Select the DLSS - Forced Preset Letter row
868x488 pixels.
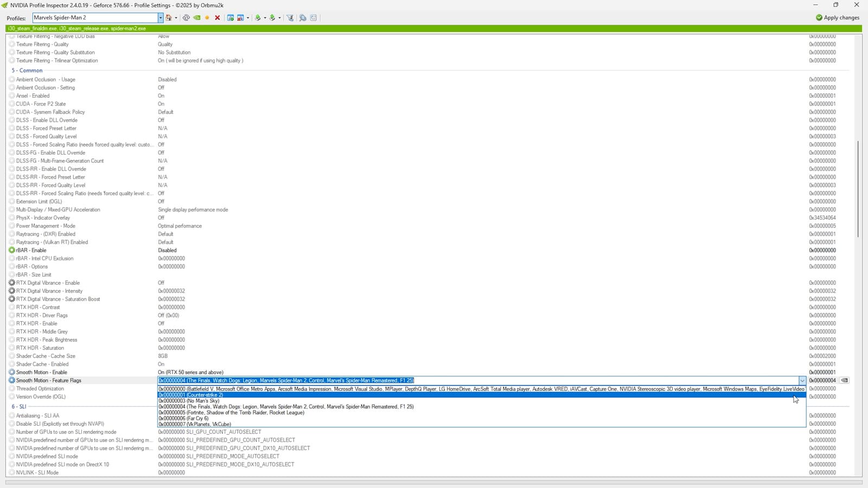[429, 129]
